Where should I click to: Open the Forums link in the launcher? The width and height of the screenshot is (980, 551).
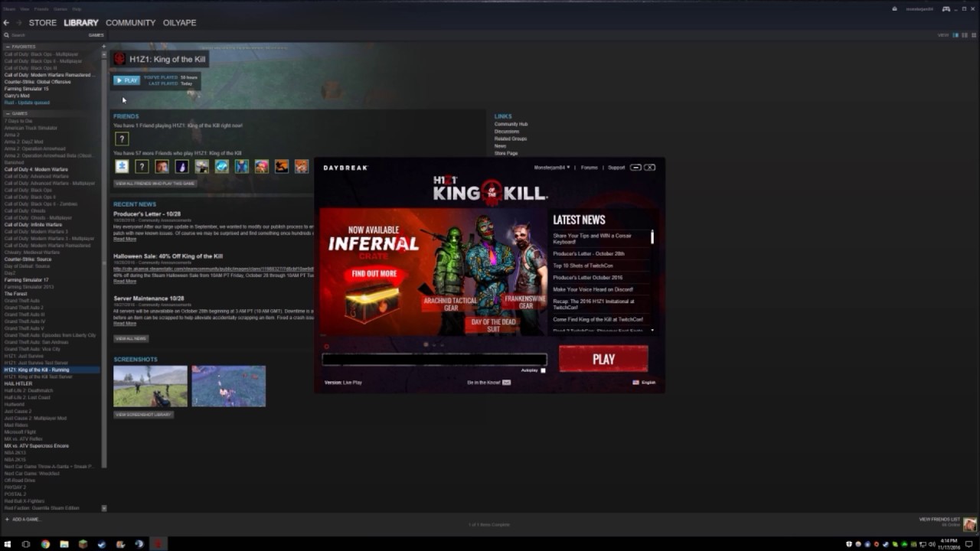[x=589, y=168]
